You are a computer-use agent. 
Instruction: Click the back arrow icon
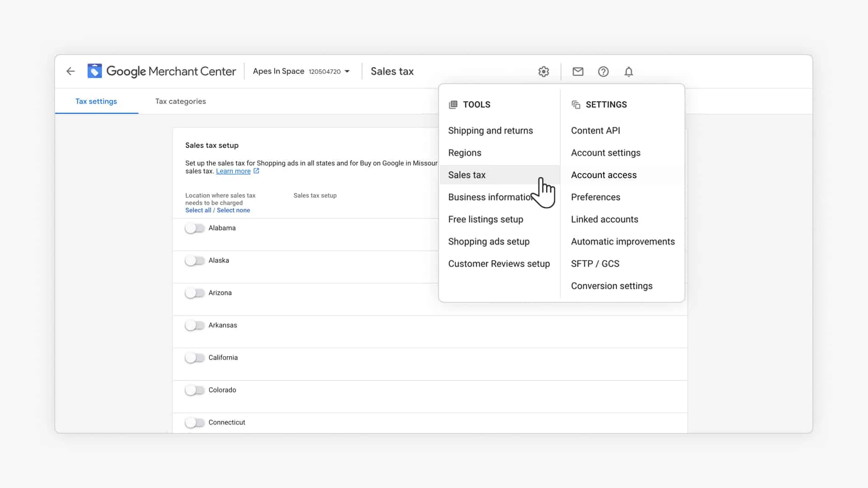tap(71, 71)
